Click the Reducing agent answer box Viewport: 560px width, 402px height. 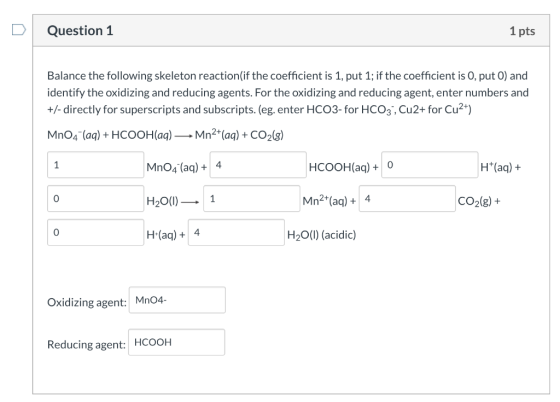[176, 342]
